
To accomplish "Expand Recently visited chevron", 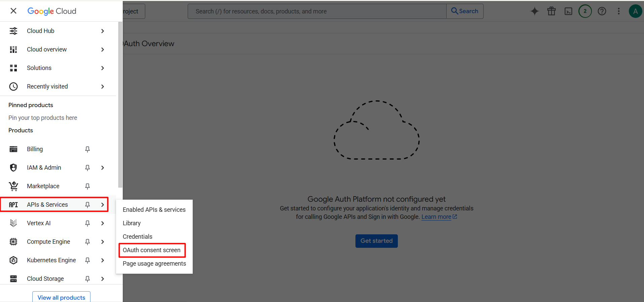I will 103,87.
